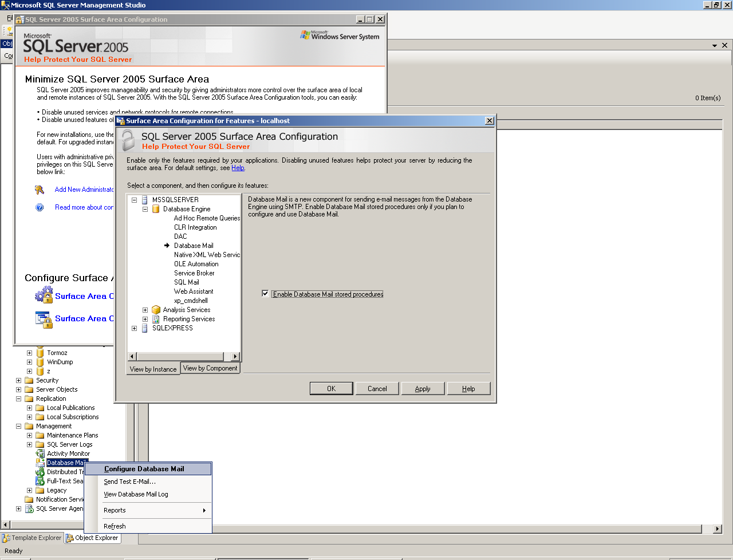Toggle Enable Database Mail stored procedures checkbox
Image resolution: width=733 pixels, height=560 pixels.
[265, 294]
